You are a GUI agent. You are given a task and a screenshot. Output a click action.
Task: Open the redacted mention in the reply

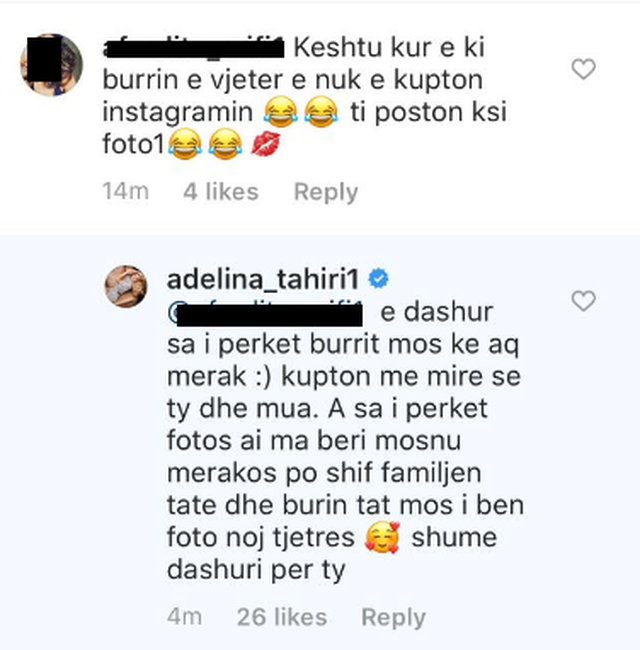click(x=265, y=313)
